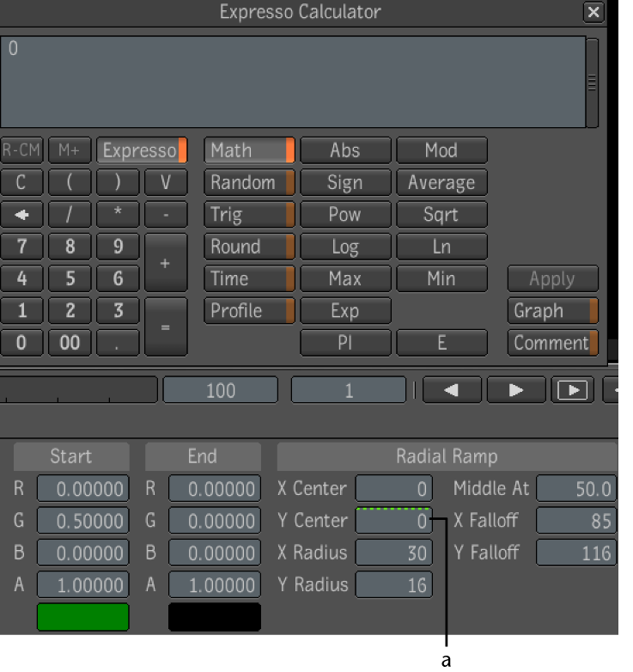Insert the E constant
633x672 pixels.
[442, 343]
